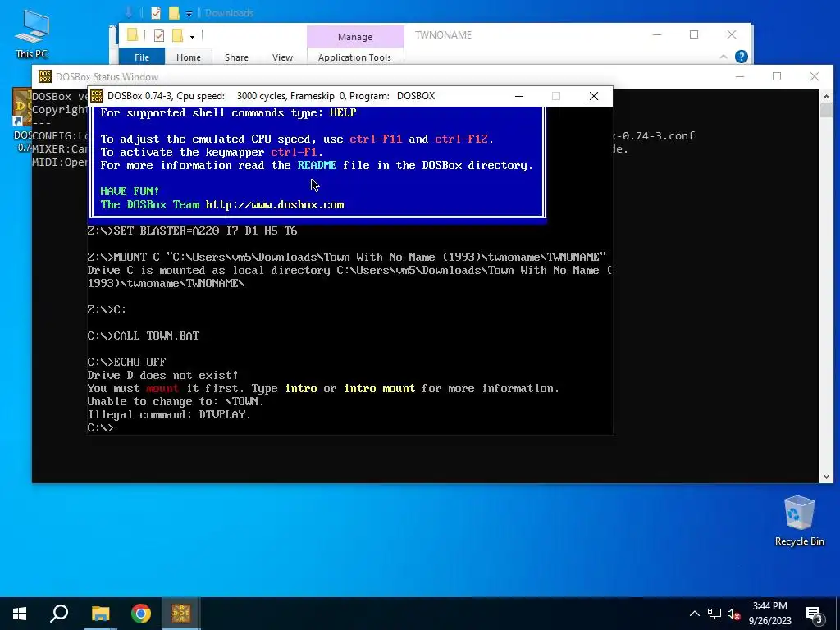Viewport: 840px width, 630px height.
Task: Open This PC desktop icon
Action: point(32,34)
